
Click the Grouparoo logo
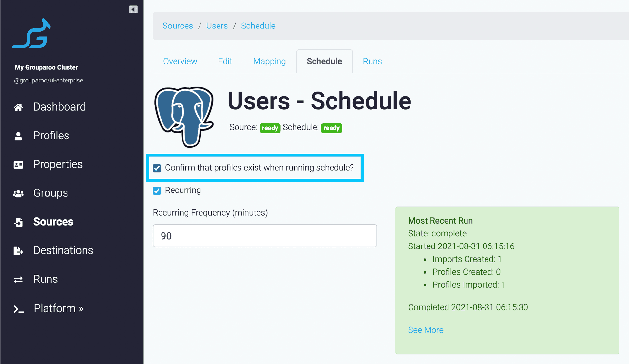(x=32, y=33)
